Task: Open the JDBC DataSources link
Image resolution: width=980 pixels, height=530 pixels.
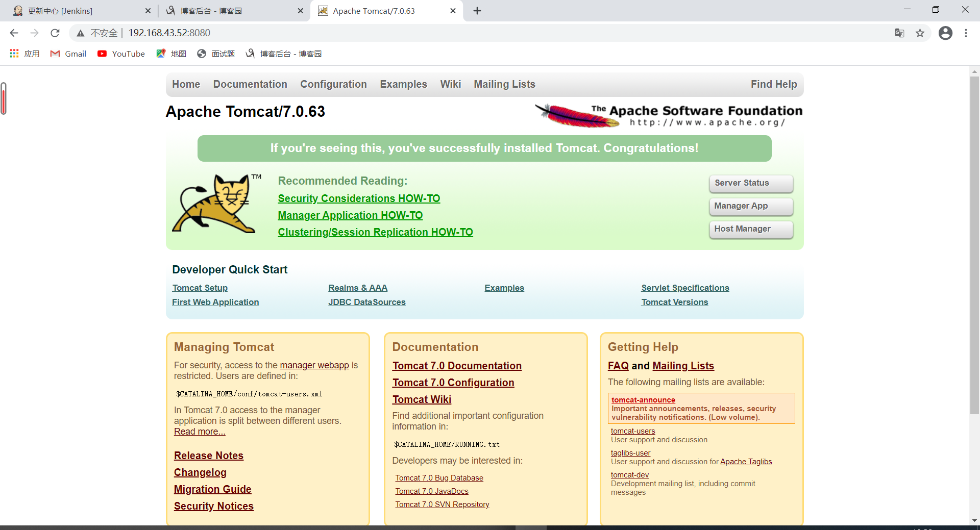Action: 367,302
